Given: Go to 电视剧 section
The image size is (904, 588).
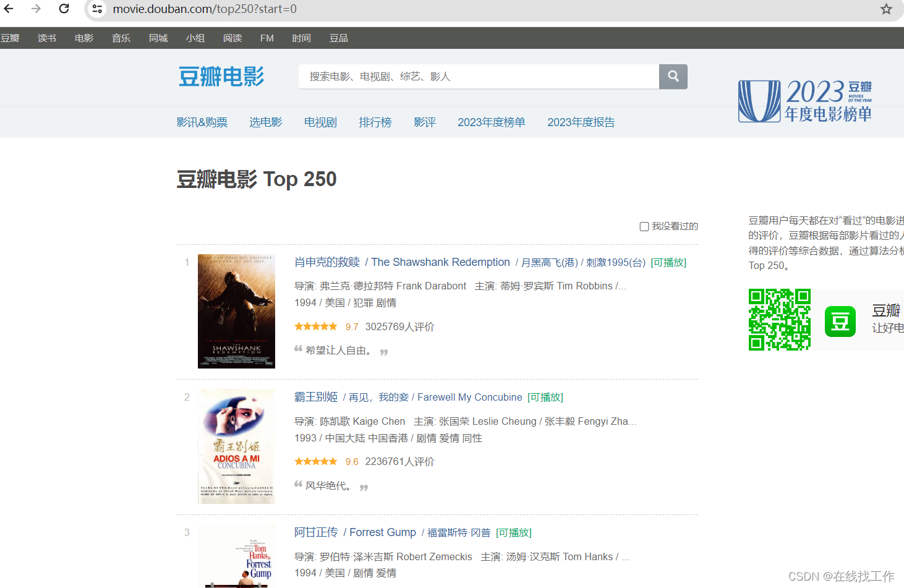Looking at the screenshot, I should [x=320, y=122].
